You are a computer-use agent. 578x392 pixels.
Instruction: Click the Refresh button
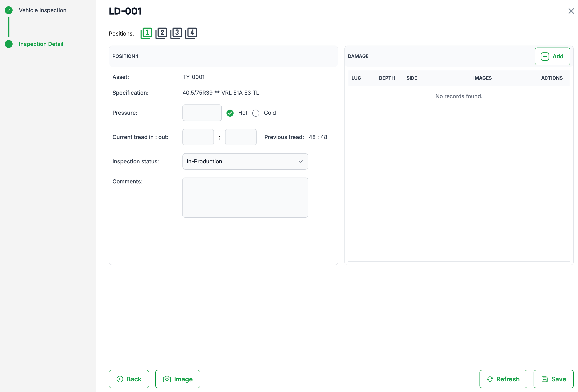503,379
